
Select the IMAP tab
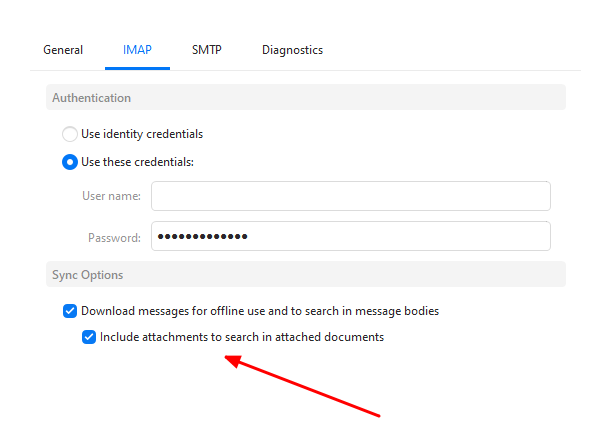[137, 50]
